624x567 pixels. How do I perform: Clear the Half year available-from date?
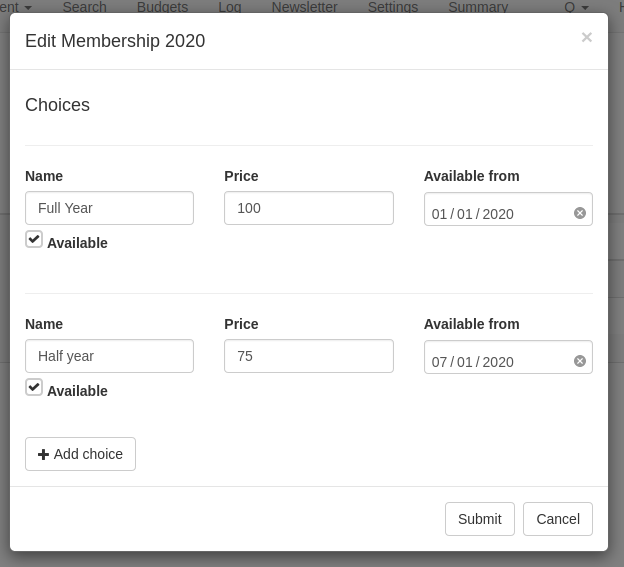[580, 361]
